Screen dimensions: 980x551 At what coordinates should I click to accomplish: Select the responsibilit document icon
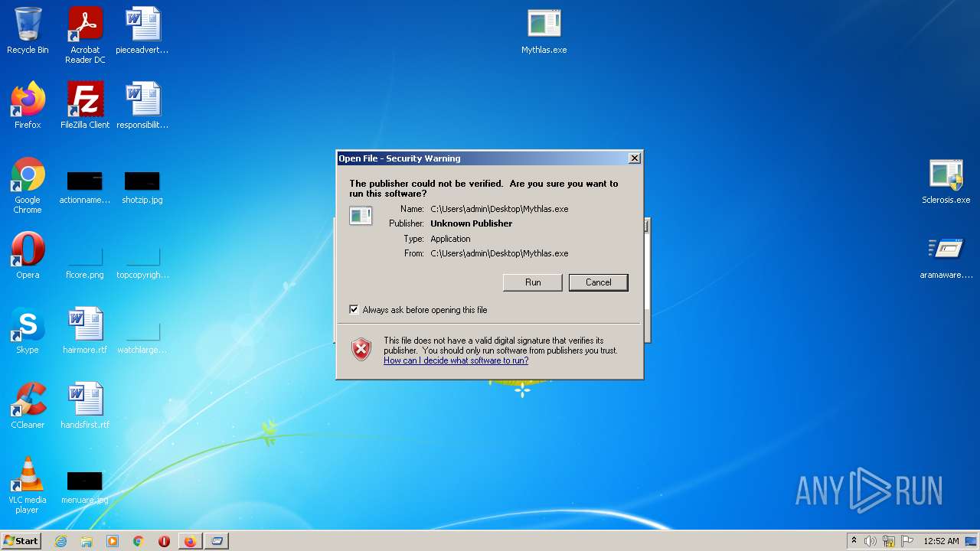coord(142,106)
